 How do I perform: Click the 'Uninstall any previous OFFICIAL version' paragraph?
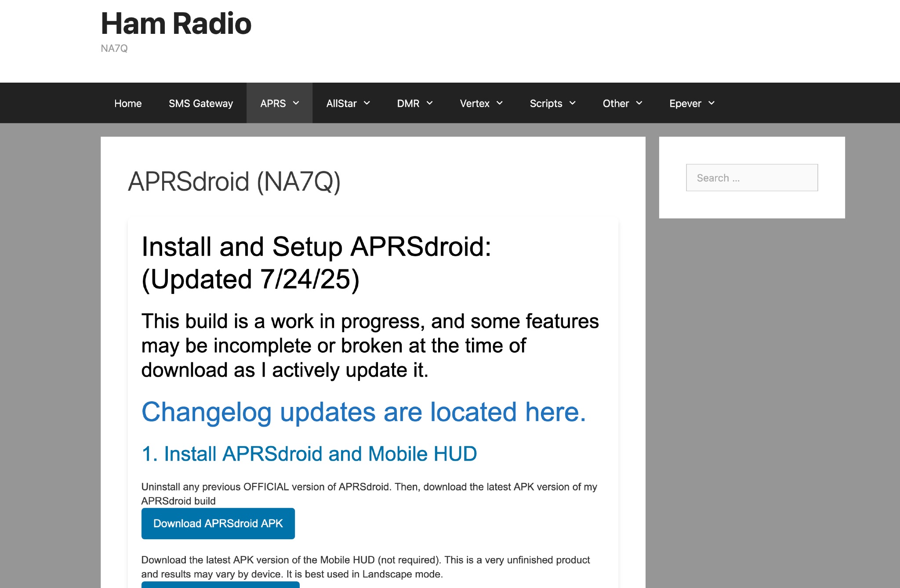click(x=369, y=494)
